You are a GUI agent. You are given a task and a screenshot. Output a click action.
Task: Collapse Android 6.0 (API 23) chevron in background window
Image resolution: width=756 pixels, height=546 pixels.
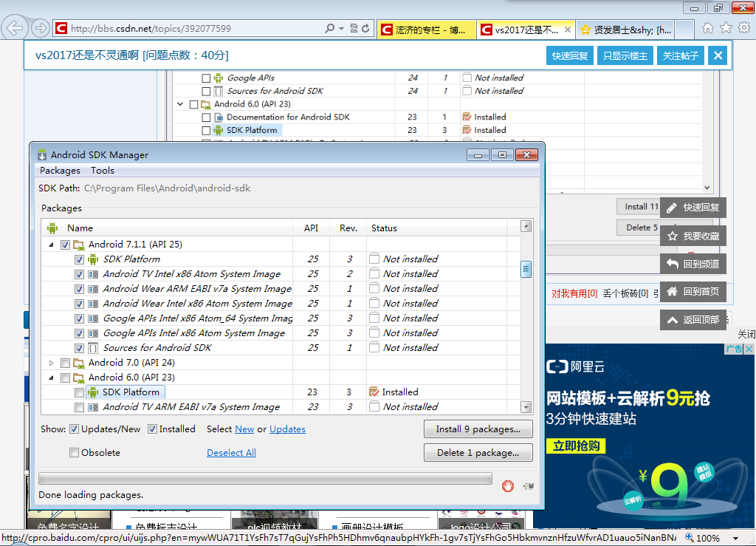point(180,103)
